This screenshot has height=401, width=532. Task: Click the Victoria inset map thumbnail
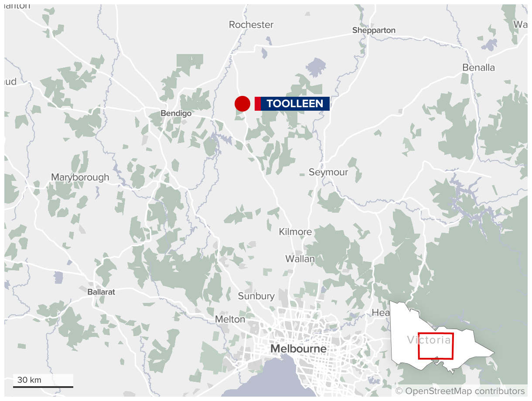(x=442, y=338)
